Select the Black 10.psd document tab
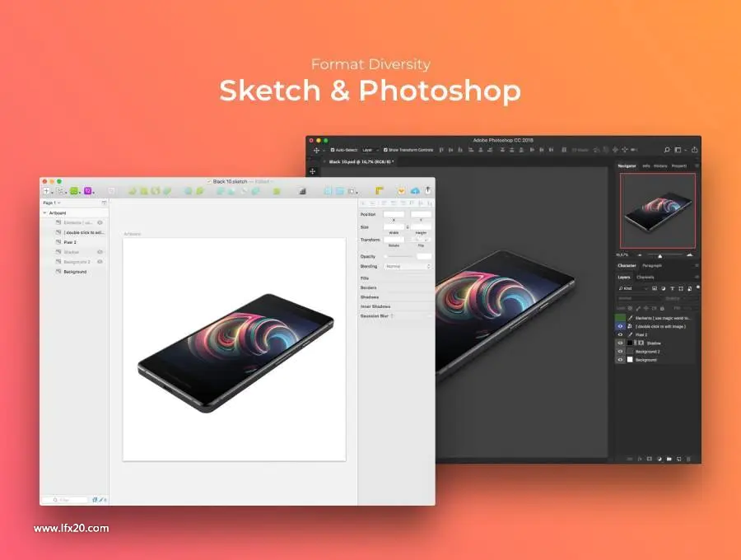The height and width of the screenshot is (560, 741). [x=361, y=161]
